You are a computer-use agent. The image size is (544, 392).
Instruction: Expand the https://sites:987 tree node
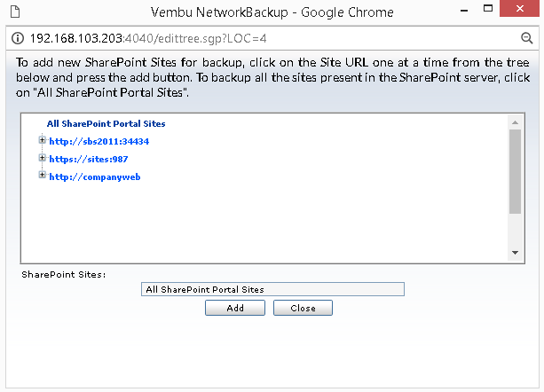click(43, 158)
